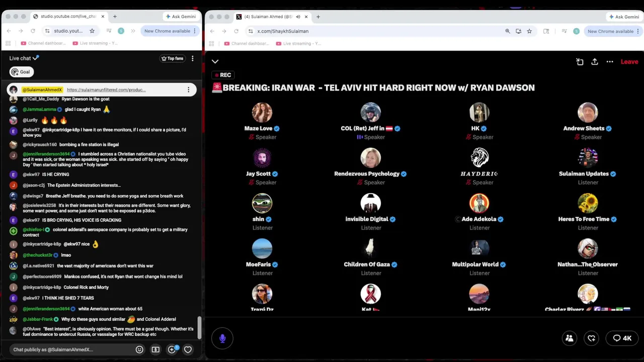
Task: Select the Multipolar World listener name
Action: [475, 264]
